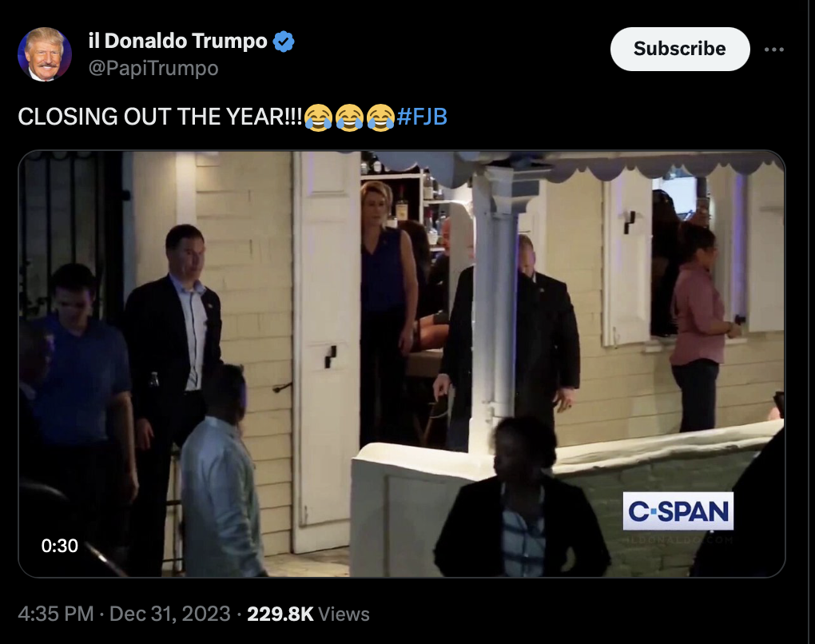Click the first laughing-crying emoji
Viewport: 815px width, 644px height.
(318, 117)
